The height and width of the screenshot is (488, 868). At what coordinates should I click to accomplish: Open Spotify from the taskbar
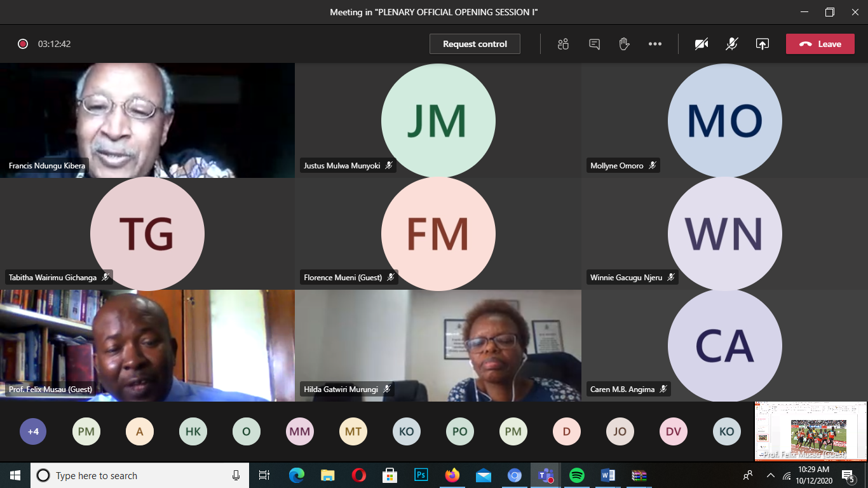pos(577,475)
